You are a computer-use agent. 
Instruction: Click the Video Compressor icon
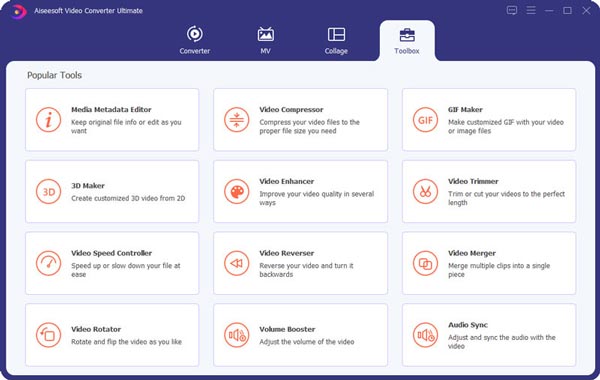[236, 120]
